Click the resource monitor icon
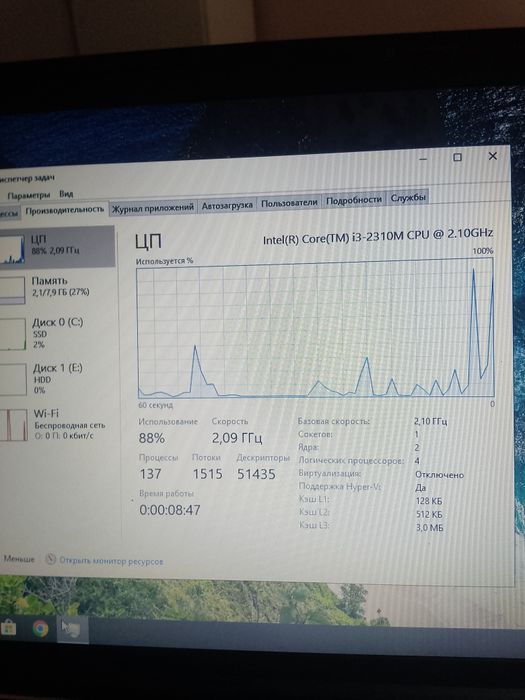This screenshot has height=700, width=525. (51, 559)
